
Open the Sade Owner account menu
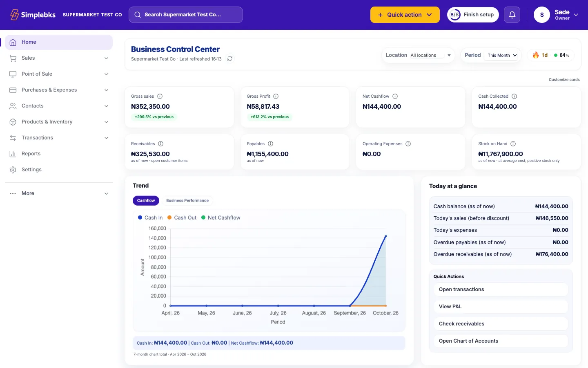(556, 15)
